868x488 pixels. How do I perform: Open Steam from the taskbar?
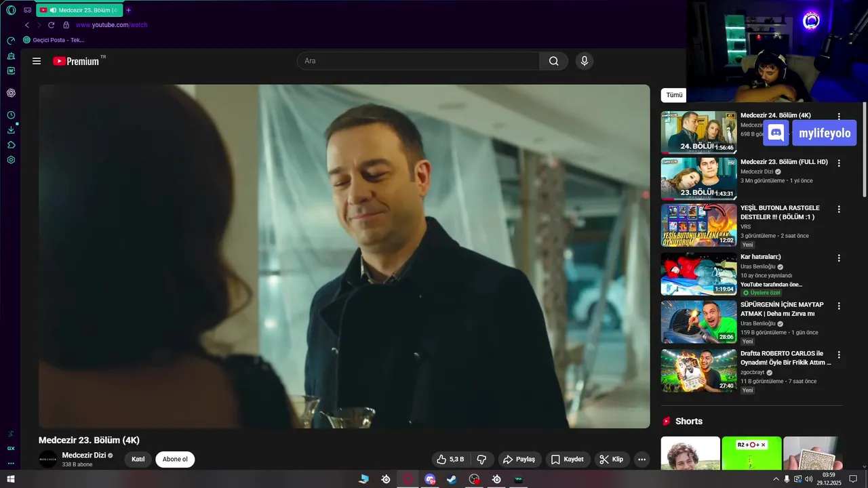click(452, 479)
